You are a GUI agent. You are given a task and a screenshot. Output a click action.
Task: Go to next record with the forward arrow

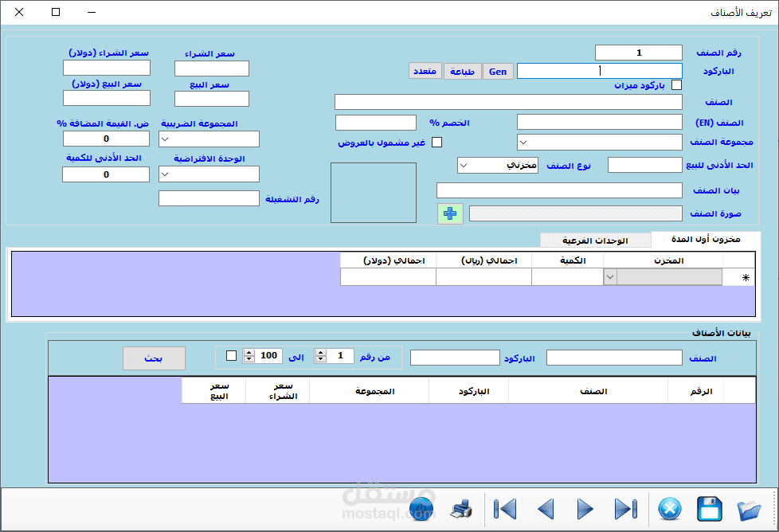[585, 509]
